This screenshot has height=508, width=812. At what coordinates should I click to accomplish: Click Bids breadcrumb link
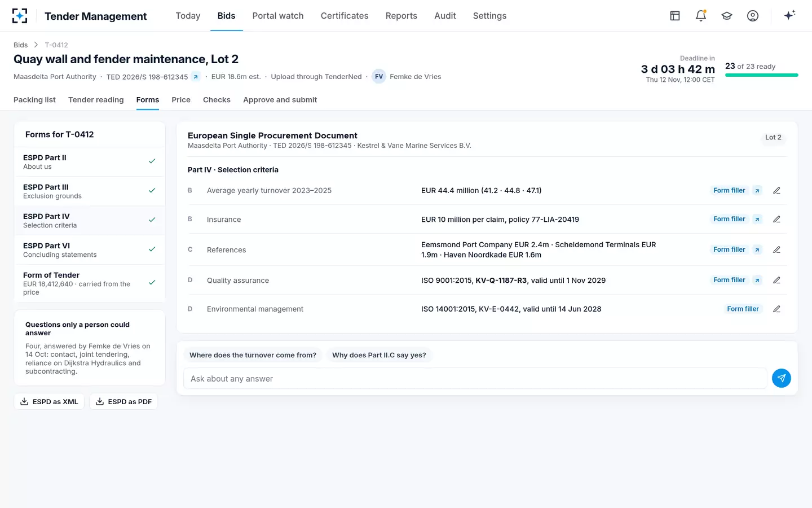coord(20,45)
